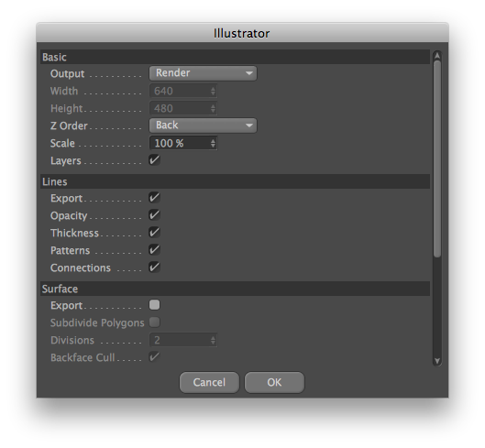Click the Basic section header

coord(235,57)
